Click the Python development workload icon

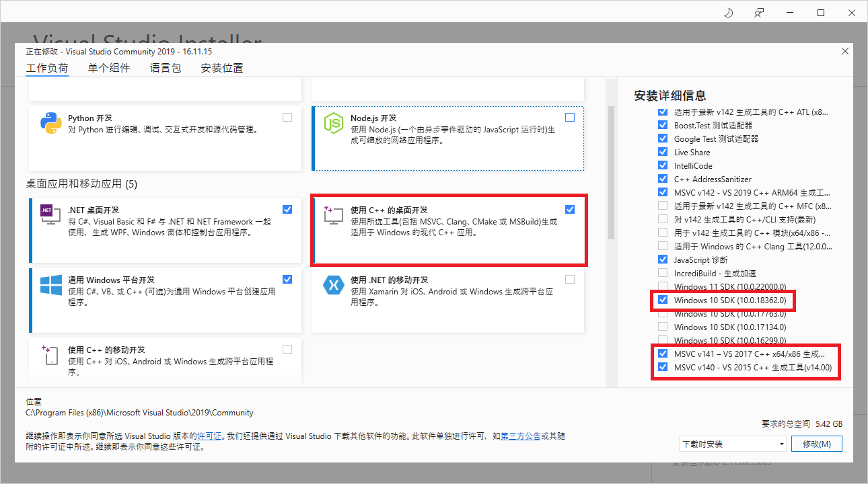(x=51, y=124)
